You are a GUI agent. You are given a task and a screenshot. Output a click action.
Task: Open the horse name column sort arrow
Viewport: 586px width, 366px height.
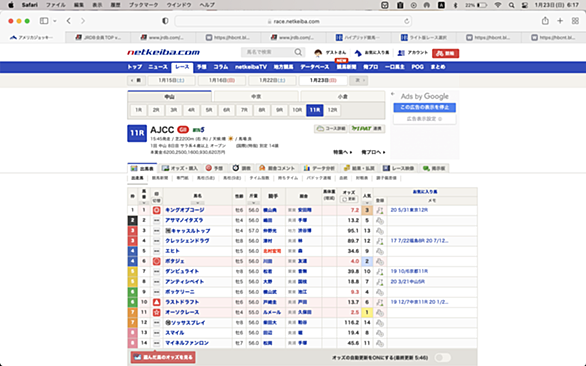point(197,203)
